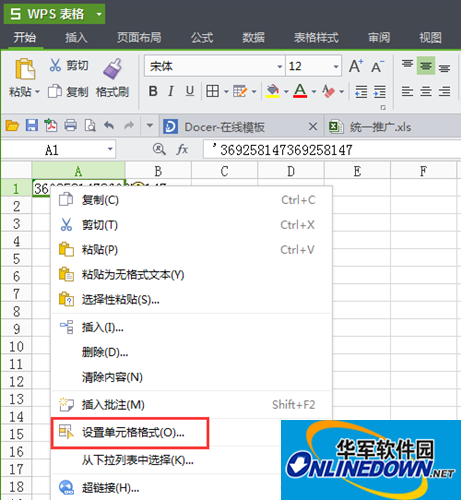This screenshot has height=500, width=461.
Task: Select the Format Painter brush
Action: point(112,69)
